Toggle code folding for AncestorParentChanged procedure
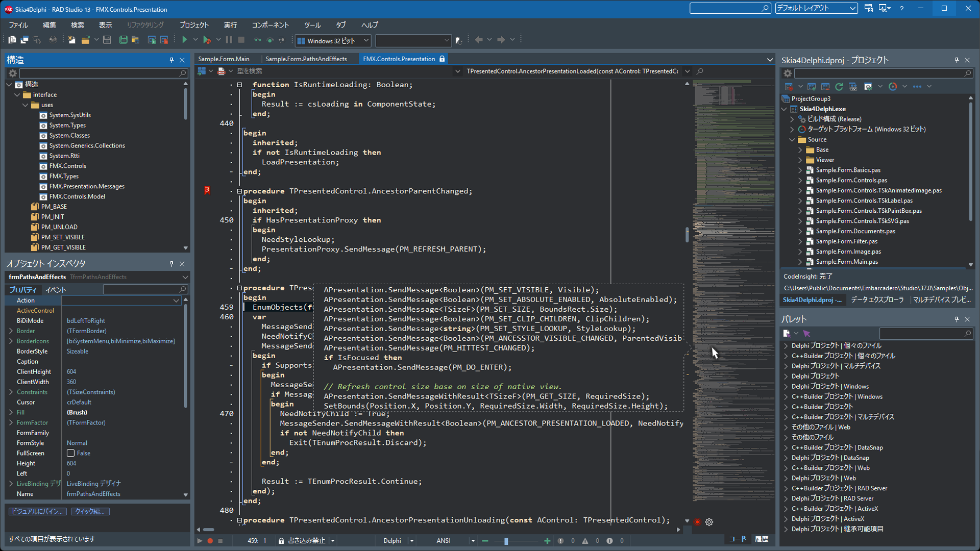The image size is (980, 551). click(239, 191)
